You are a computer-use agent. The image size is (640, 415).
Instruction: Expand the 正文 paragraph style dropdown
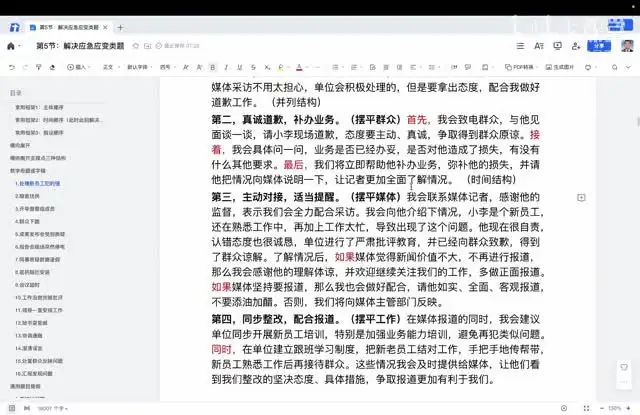click(x=110, y=67)
